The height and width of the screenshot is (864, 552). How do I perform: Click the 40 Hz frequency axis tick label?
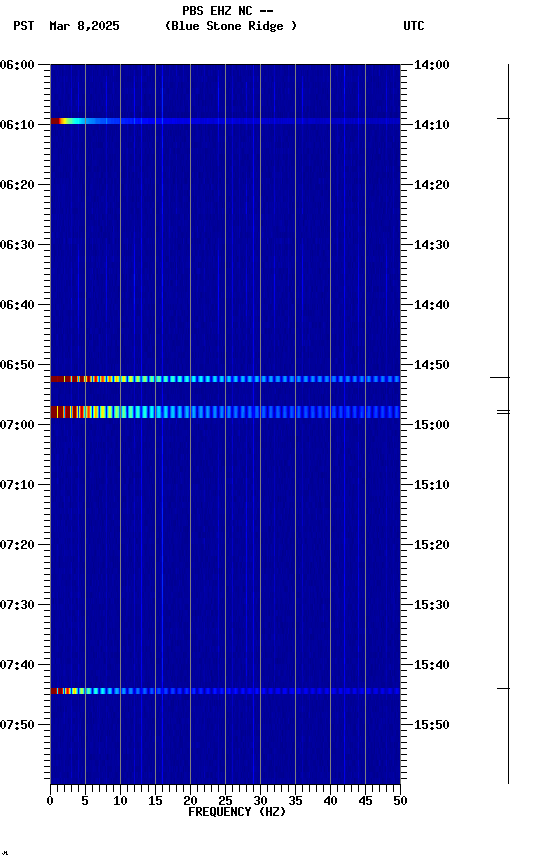[331, 801]
